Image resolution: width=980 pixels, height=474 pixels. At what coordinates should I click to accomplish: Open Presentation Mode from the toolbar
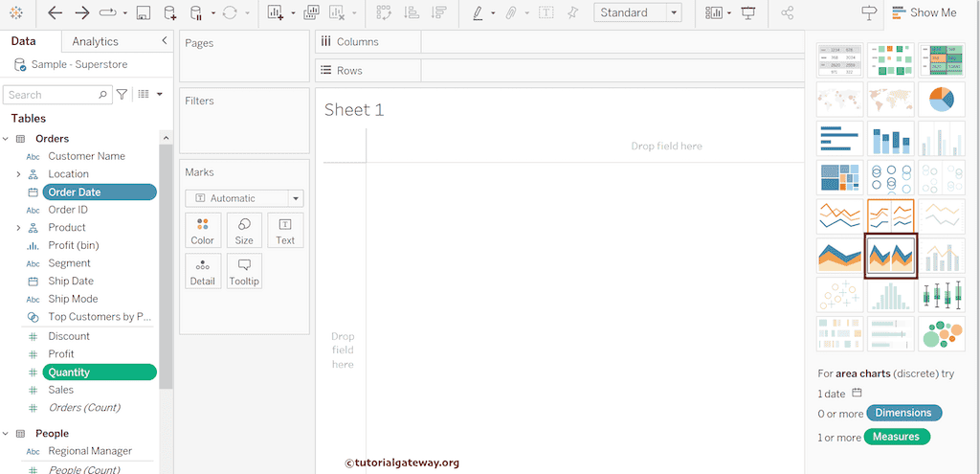point(747,12)
